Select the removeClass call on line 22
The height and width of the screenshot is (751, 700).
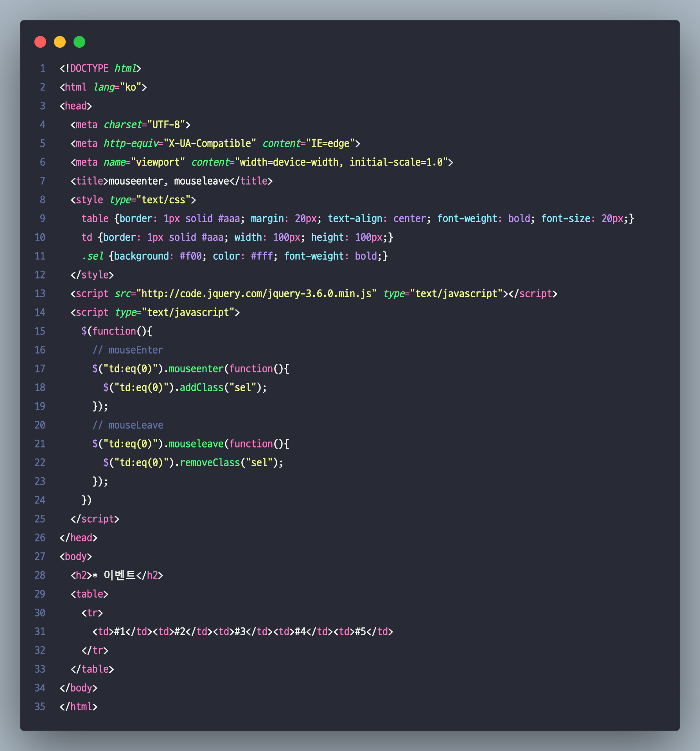click(210, 462)
